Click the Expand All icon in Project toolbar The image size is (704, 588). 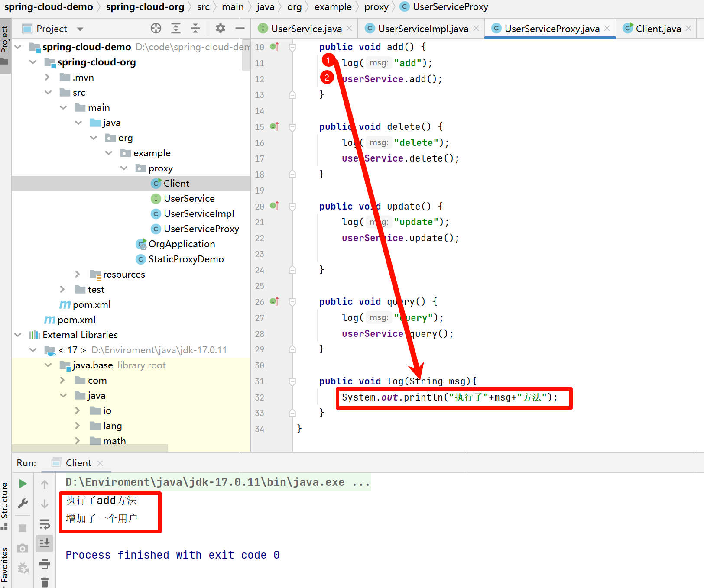point(176,29)
